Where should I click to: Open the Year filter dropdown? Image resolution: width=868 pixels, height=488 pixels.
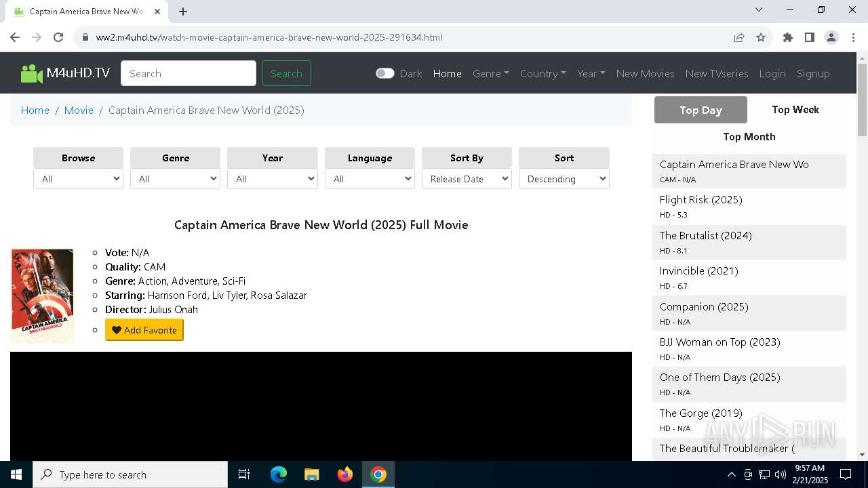click(273, 179)
